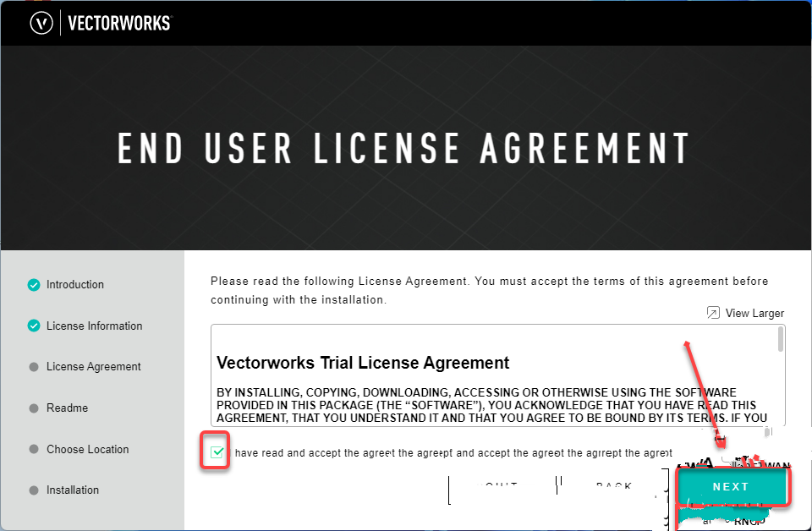Select the License Information step label
The width and height of the screenshot is (812, 531).
pyautogui.click(x=94, y=326)
